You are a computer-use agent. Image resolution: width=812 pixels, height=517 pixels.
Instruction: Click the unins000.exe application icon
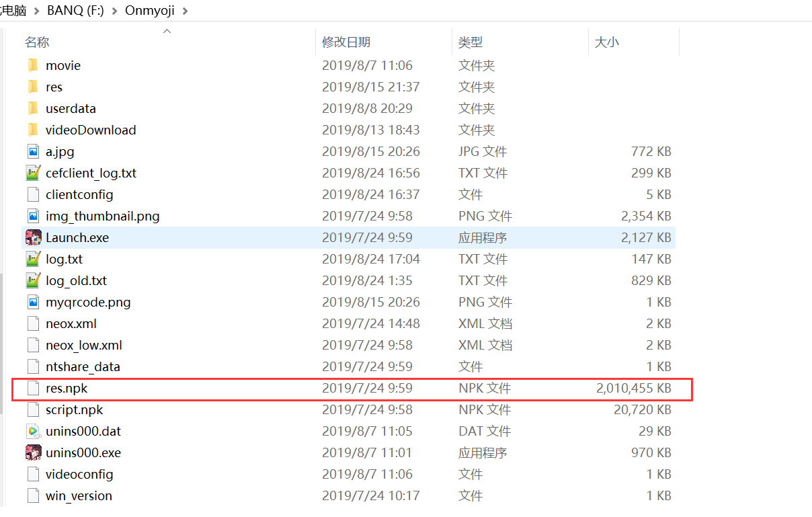tap(33, 452)
